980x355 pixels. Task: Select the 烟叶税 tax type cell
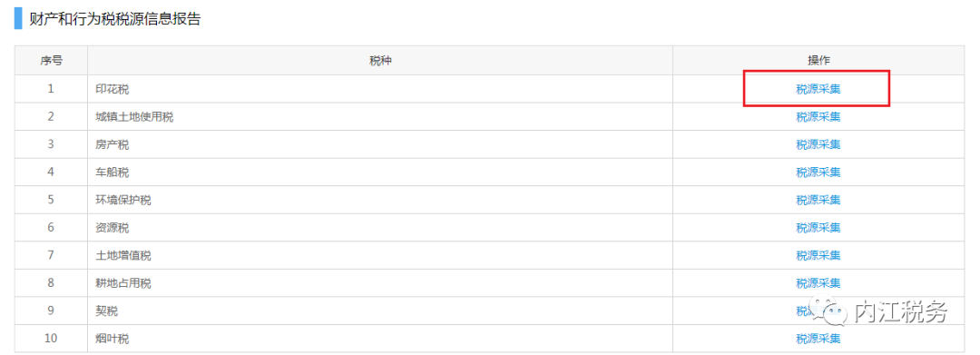[x=380, y=339]
